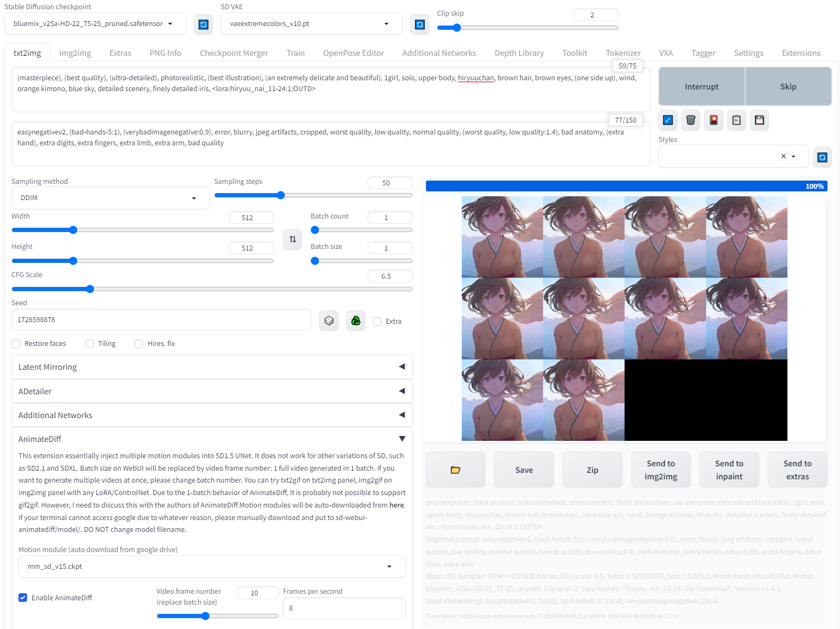Disable Enable AnimateDiff

click(22, 597)
